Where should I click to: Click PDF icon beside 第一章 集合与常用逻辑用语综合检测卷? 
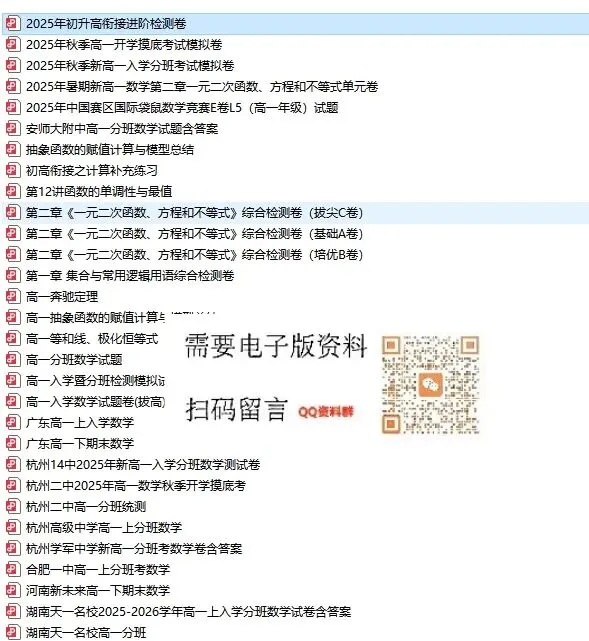click(13, 276)
